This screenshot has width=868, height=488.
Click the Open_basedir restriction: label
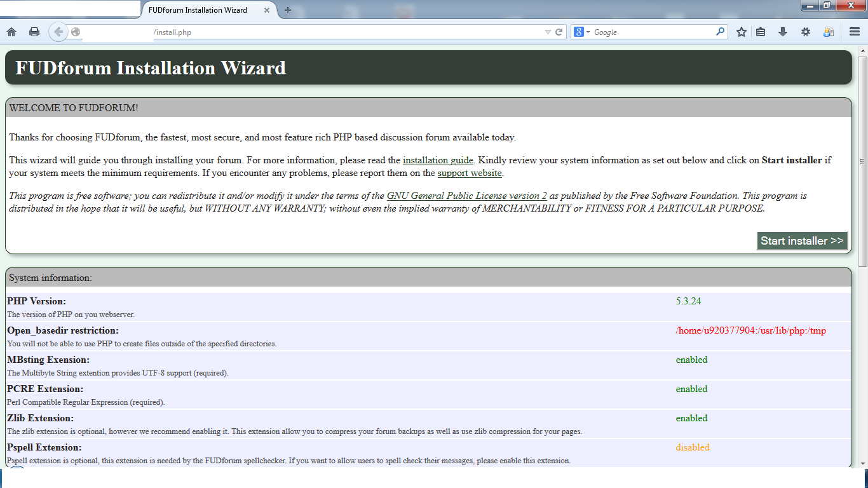pos(63,330)
